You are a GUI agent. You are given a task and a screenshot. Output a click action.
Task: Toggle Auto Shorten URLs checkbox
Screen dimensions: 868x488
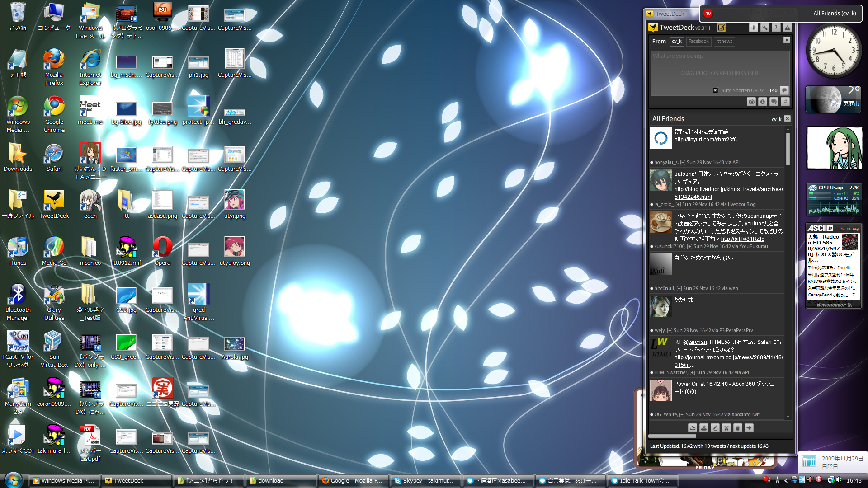tap(716, 90)
